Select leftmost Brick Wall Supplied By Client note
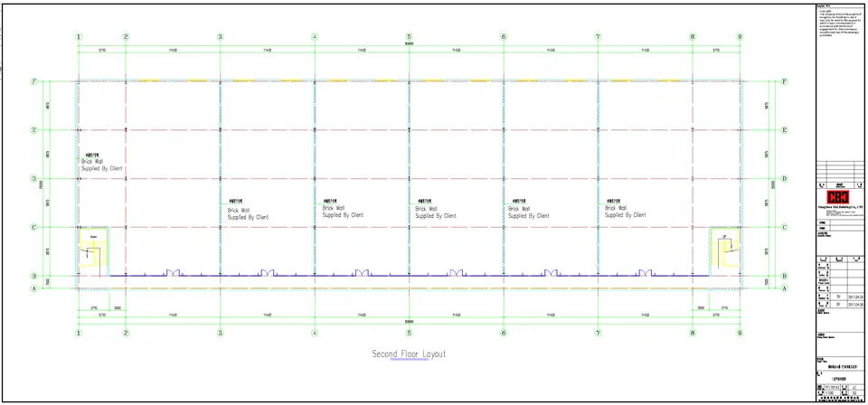 (x=101, y=165)
